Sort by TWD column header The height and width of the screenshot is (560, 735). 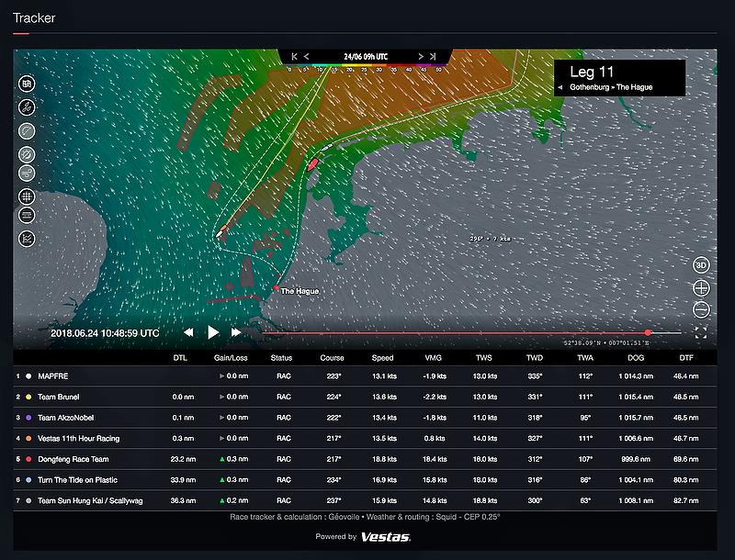pos(535,358)
